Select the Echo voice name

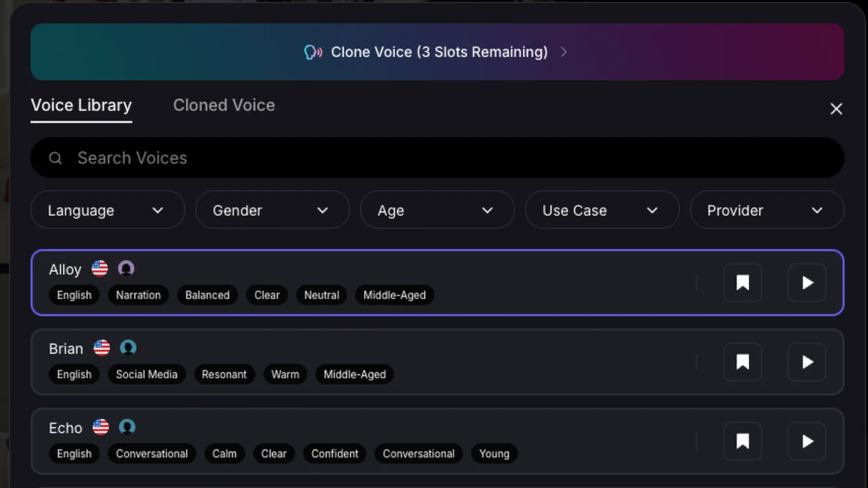point(65,428)
